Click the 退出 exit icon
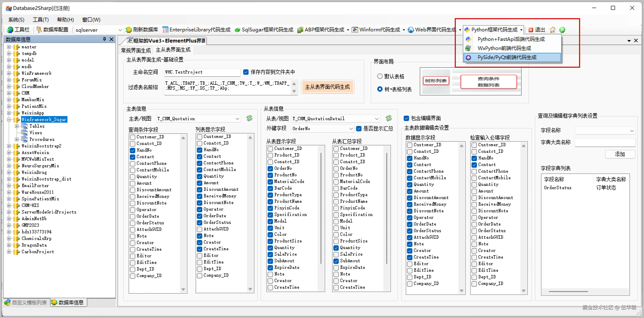The width and height of the screenshot is (644, 318). point(531,30)
